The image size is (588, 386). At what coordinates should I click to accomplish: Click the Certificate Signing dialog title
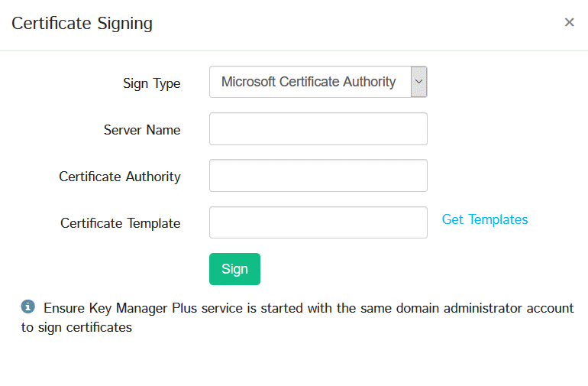click(82, 23)
